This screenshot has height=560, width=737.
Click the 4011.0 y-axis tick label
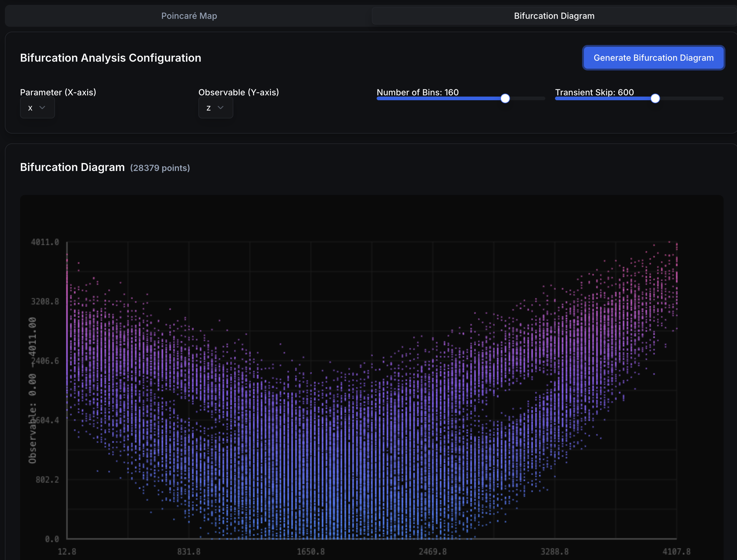pyautogui.click(x=45, y=242)
